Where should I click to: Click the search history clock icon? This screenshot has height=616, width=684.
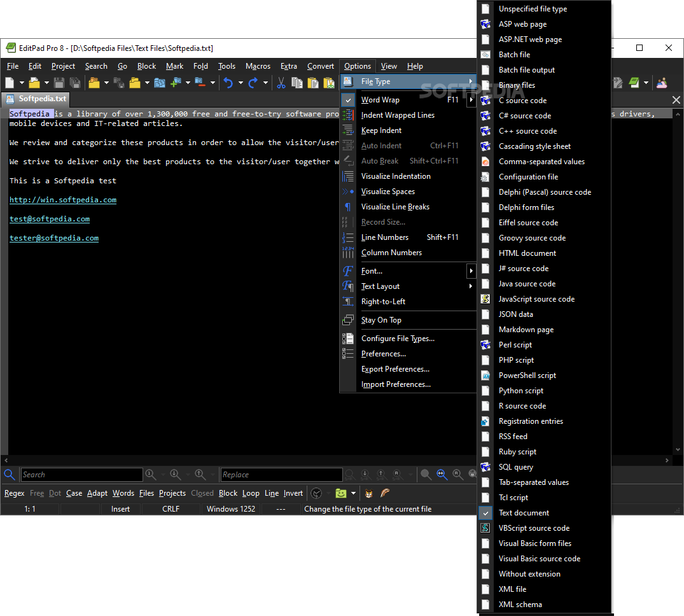316,493
